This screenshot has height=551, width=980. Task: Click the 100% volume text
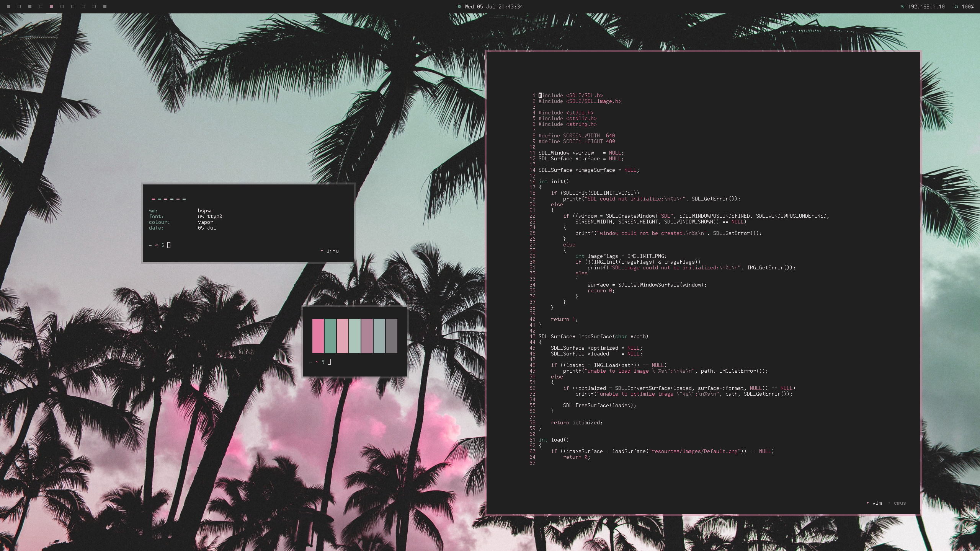point(967,7)
